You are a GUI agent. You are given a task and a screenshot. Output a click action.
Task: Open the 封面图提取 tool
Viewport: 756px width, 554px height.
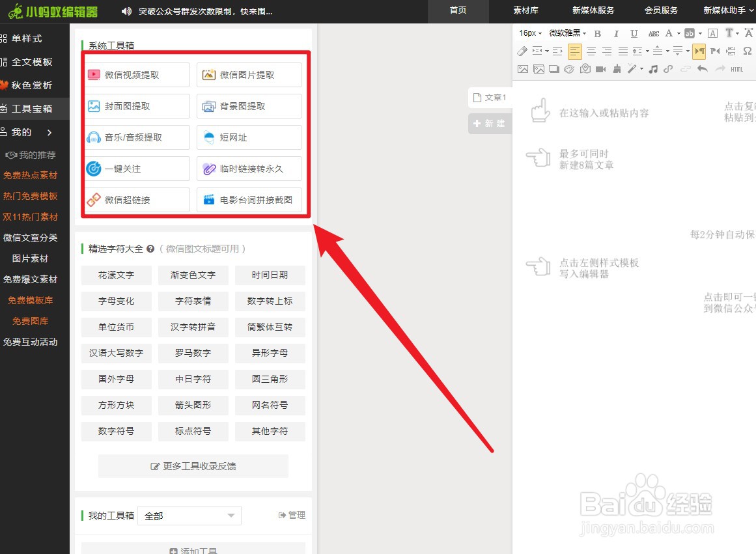pyautogui.click(x=137, y=106)
